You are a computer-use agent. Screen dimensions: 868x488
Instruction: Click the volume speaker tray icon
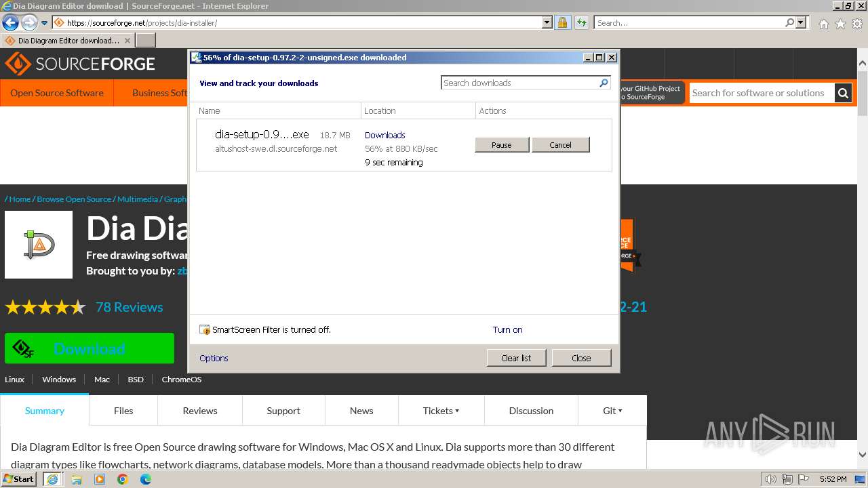coord(770,479)
